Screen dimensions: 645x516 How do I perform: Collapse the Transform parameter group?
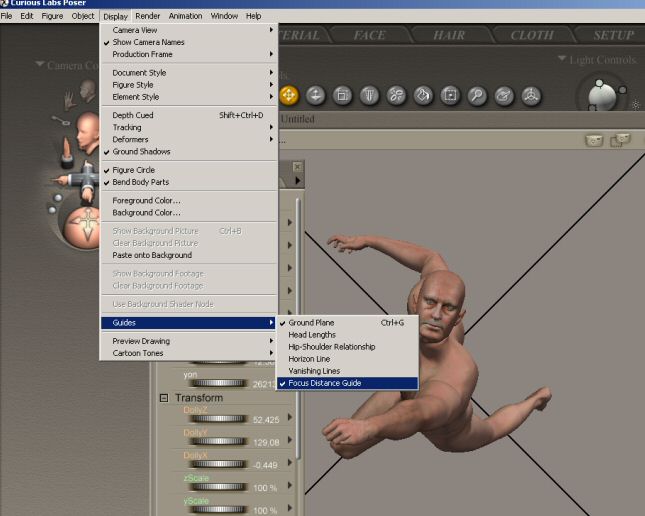164,398
